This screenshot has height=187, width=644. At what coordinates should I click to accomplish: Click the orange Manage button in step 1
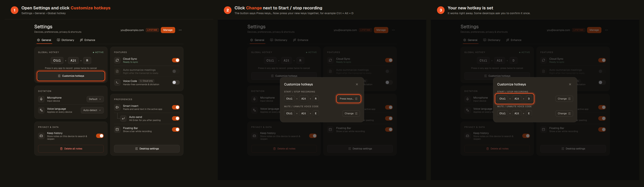pyautogui.click(x=168, y=30)
